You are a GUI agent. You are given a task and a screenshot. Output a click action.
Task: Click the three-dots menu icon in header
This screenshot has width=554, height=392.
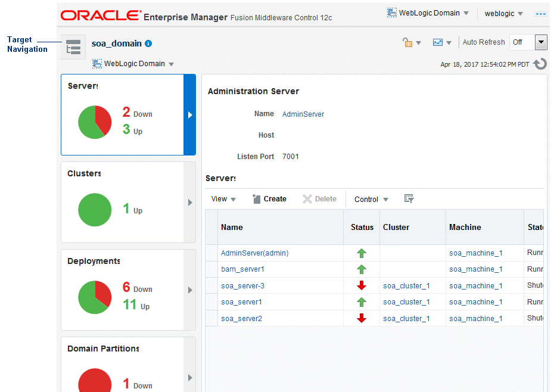point(540,14)
